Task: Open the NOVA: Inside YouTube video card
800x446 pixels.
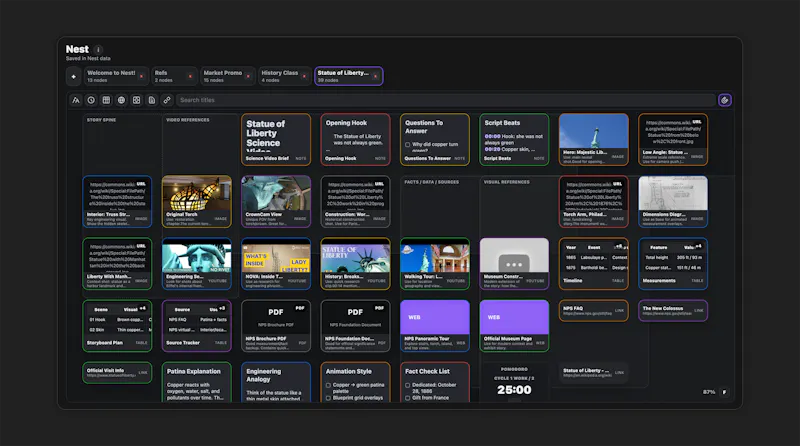Action: 276,263
